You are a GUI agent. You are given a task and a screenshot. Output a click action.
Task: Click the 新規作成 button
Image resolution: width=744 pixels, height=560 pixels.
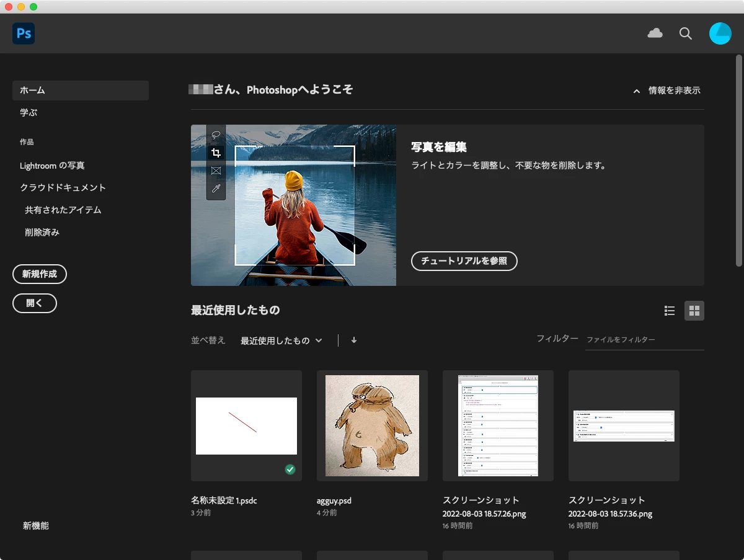[x=40, y=274]
